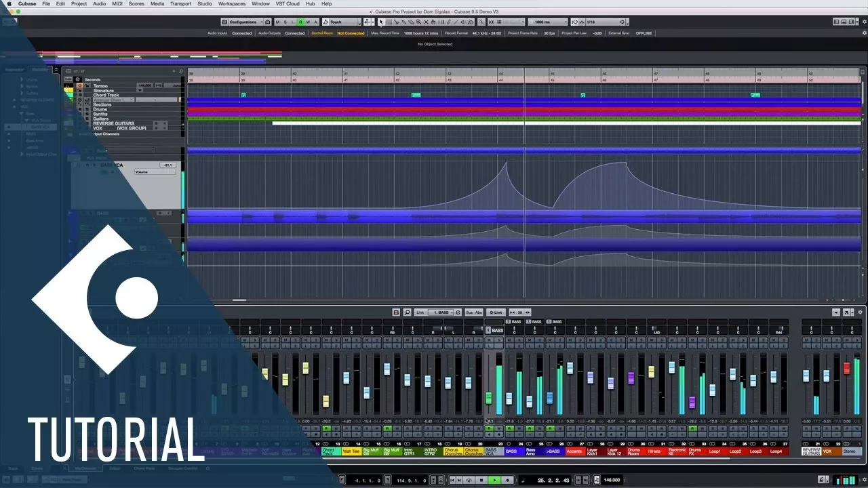Click the project horizontal scrollbar thumb
The image size is (868, 488).
[x=239, y=300]
